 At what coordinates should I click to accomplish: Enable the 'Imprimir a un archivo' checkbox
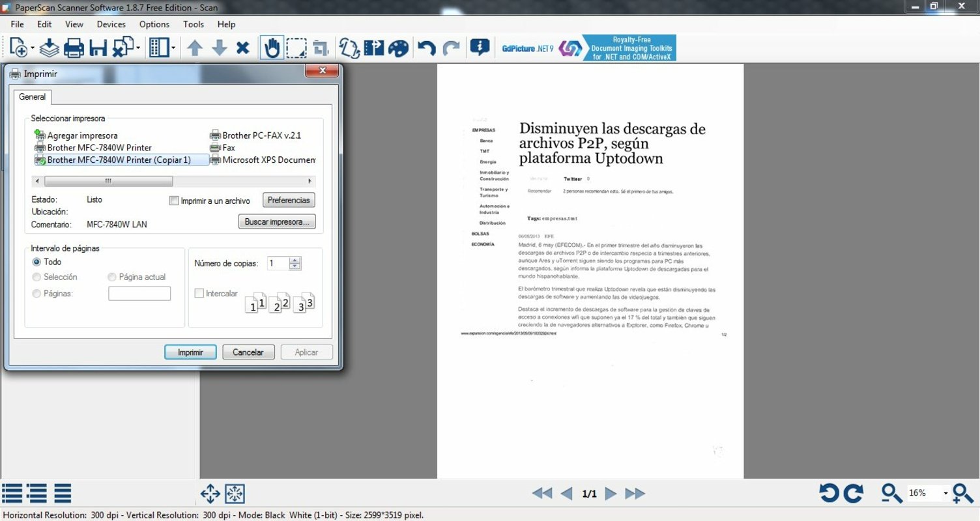click(x=174, y=201)
